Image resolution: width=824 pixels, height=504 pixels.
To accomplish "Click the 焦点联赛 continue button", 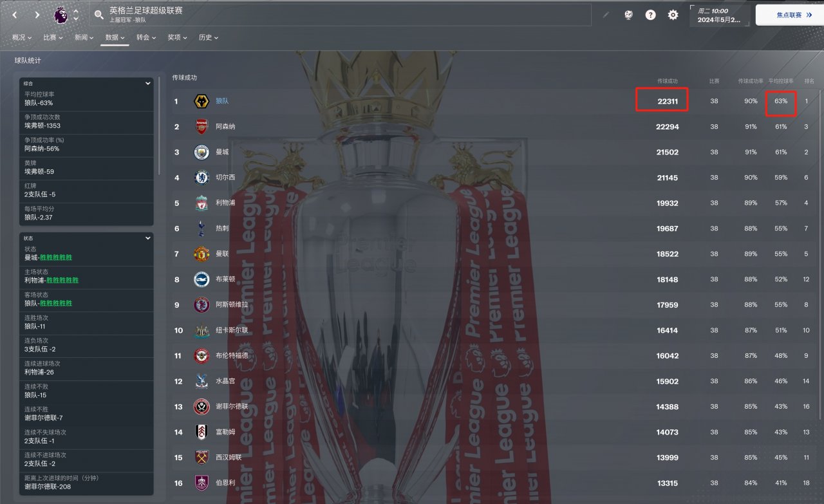I will [x=789, y=15].
